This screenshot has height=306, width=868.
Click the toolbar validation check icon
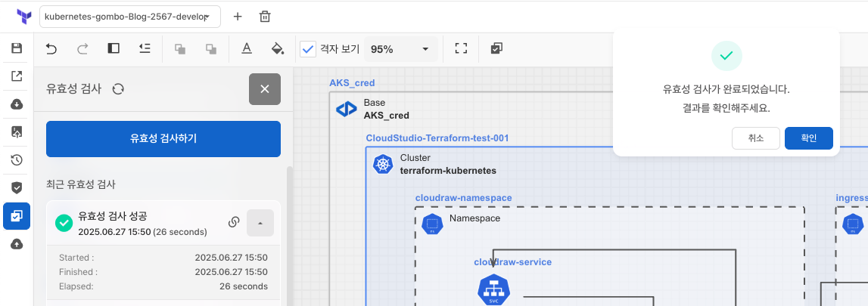click(x=496, y=48)
